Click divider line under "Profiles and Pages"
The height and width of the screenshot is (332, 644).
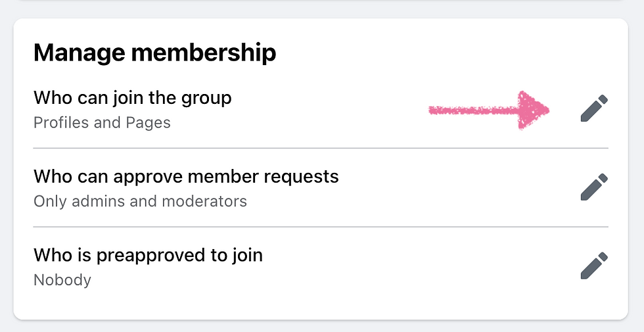(321, 148)
